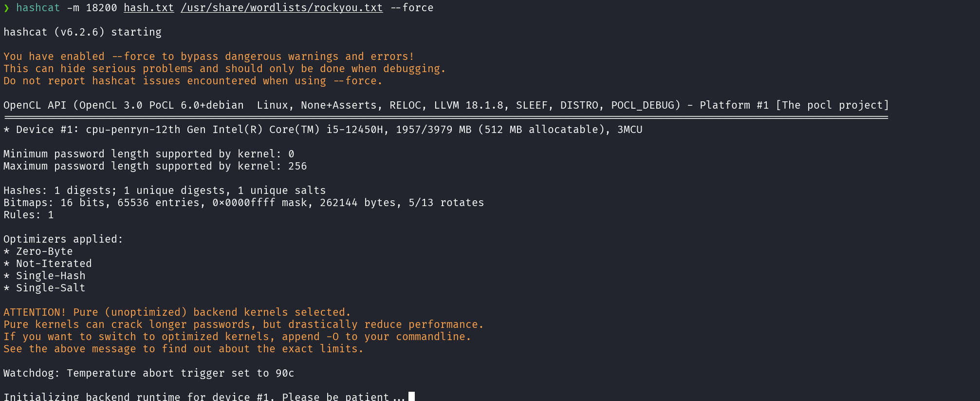This screenshot has height=401, width=980.
Task: Click the Not-Iterated optimizer entry
Action: [54, 264]
